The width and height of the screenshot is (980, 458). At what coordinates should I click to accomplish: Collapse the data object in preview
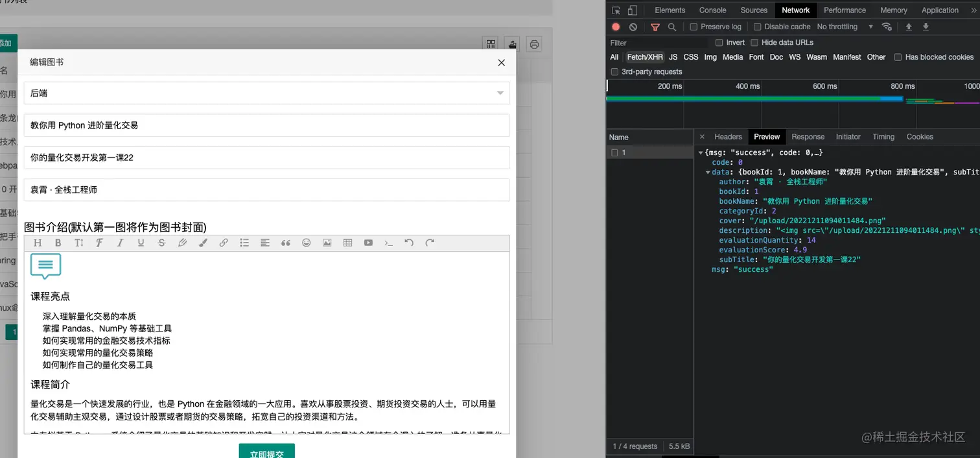click(708, 172)
